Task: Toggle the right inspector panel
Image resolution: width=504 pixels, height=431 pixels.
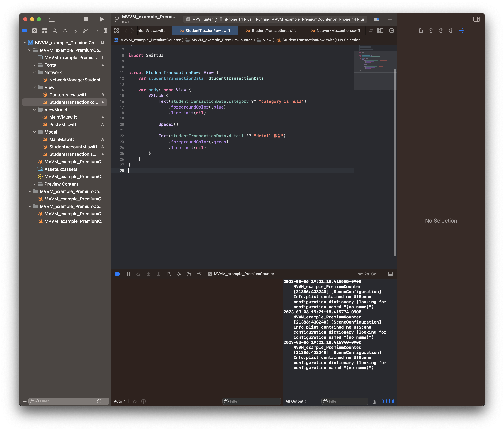Action: pos(476,19)
